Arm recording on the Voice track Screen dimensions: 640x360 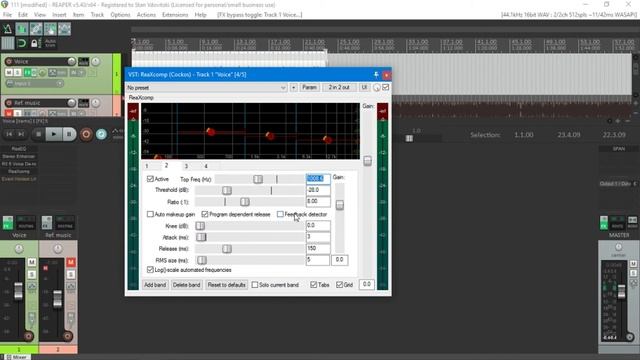[9, 61]
